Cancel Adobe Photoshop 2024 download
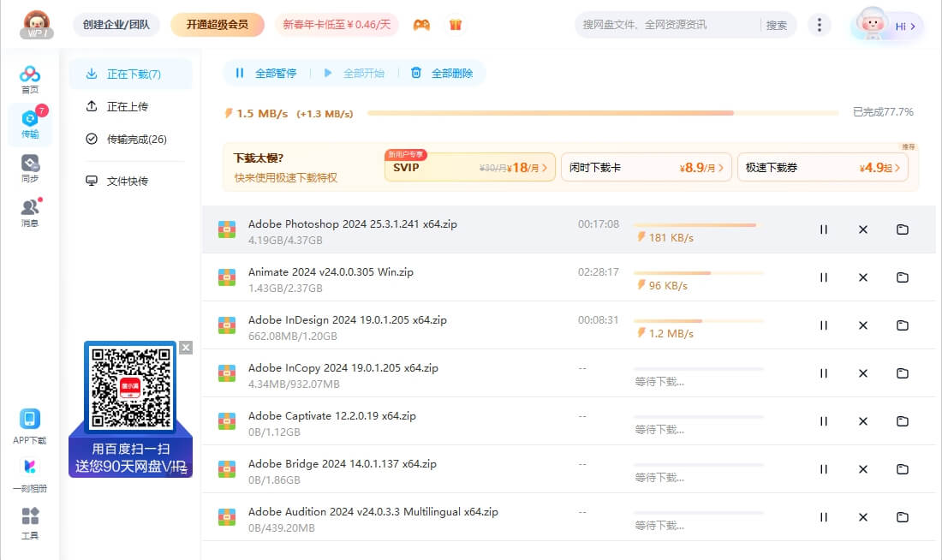 (x=862, y=229)
